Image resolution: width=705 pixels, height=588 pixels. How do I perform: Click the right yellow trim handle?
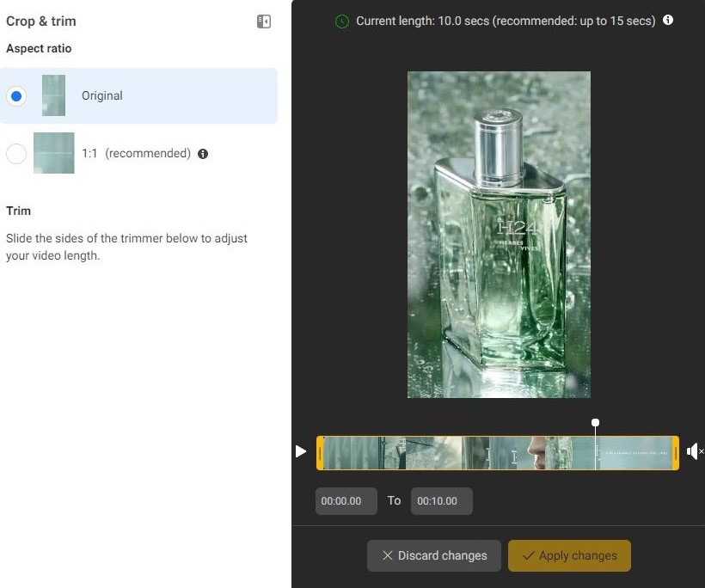[676, 453]
